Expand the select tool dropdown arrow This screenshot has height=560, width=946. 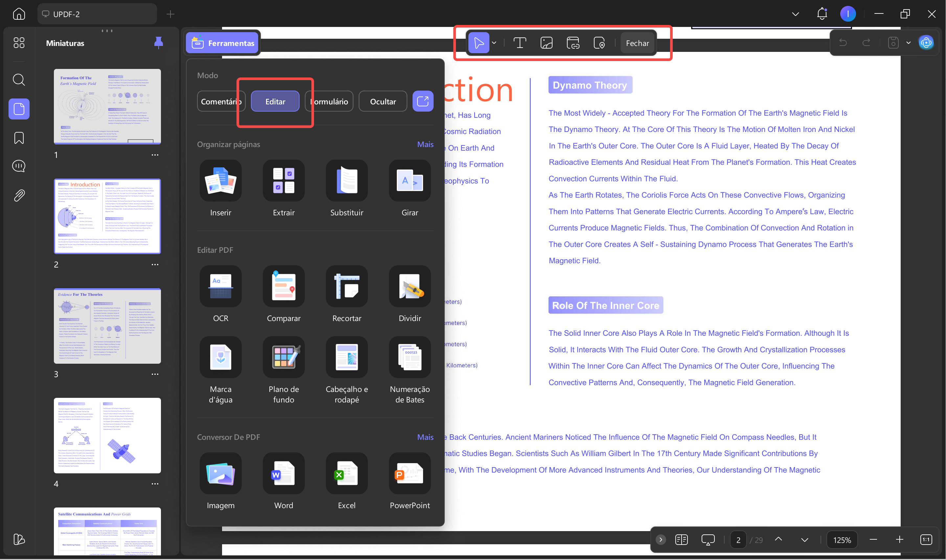coord(494,43)
